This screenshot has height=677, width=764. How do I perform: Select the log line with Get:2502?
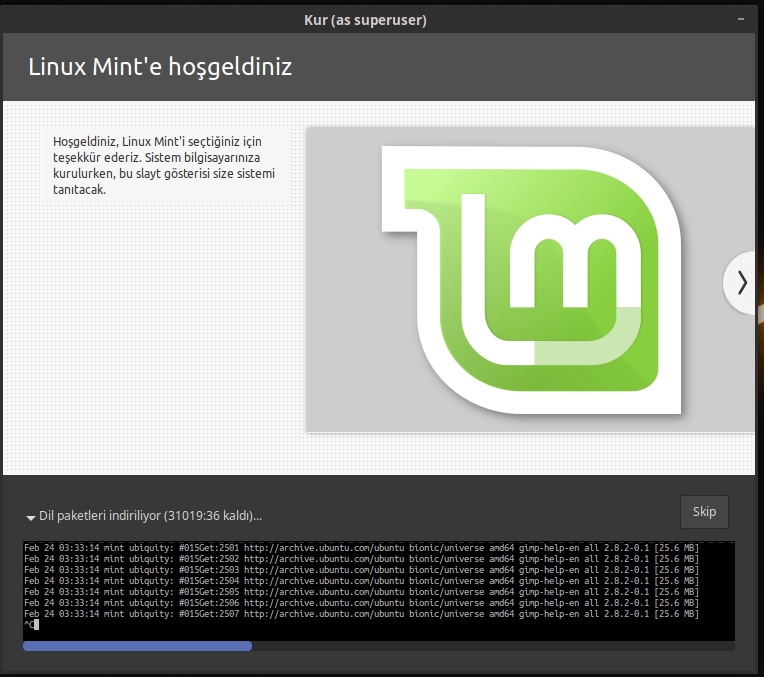point(361,559)
